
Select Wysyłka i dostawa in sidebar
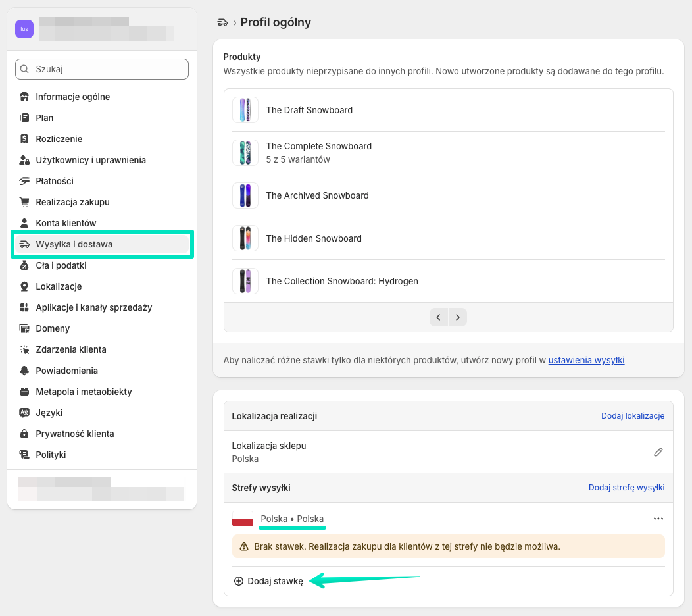[74, 244]
